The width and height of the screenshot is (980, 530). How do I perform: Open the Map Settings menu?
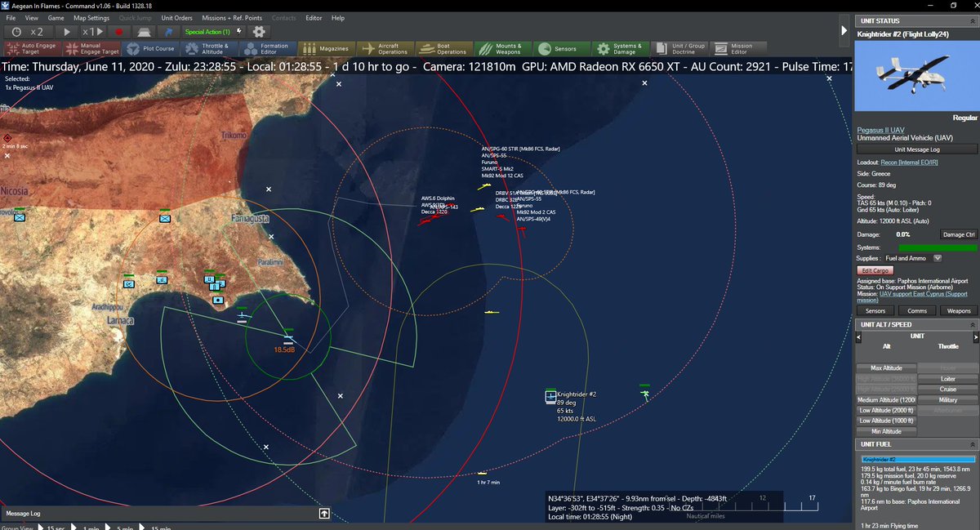[91, 17]
